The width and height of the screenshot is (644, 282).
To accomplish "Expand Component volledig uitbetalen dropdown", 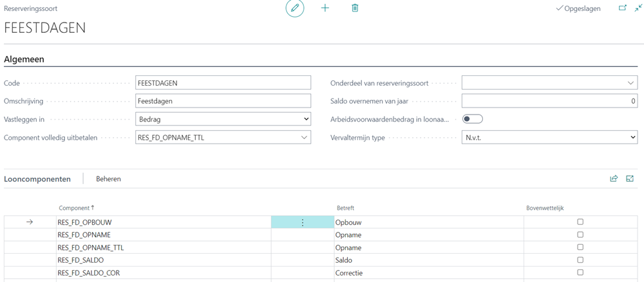I will [x=304, y=137].
